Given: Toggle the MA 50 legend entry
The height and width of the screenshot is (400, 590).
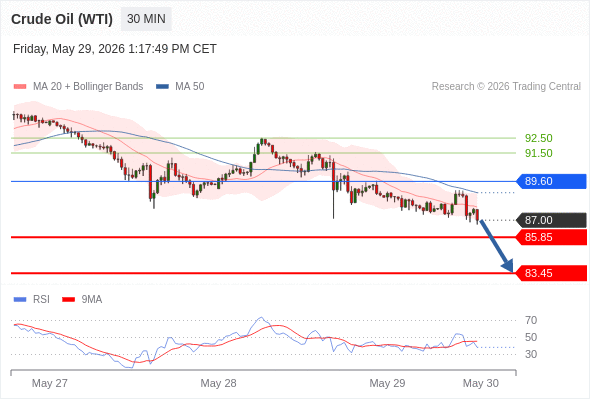Looking at the screenshot, I should tap(180, 87).
